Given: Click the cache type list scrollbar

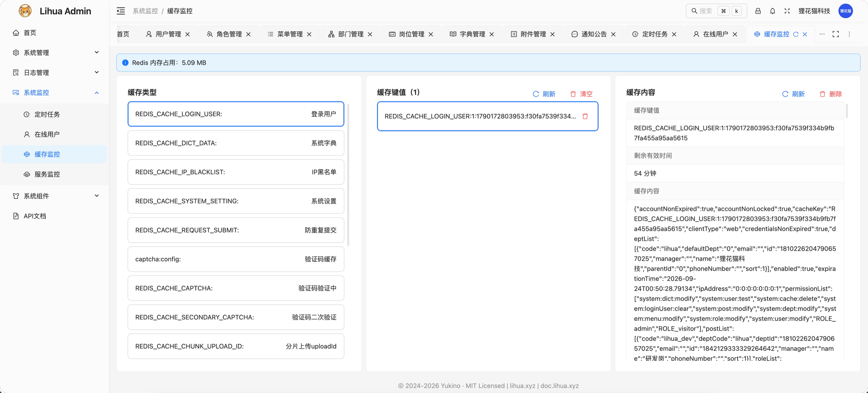Looking at the screenshot, I should [348, 175].
